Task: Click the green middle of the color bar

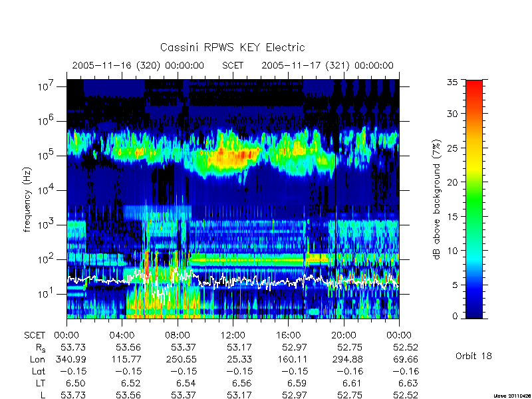Action: [474, 200]
